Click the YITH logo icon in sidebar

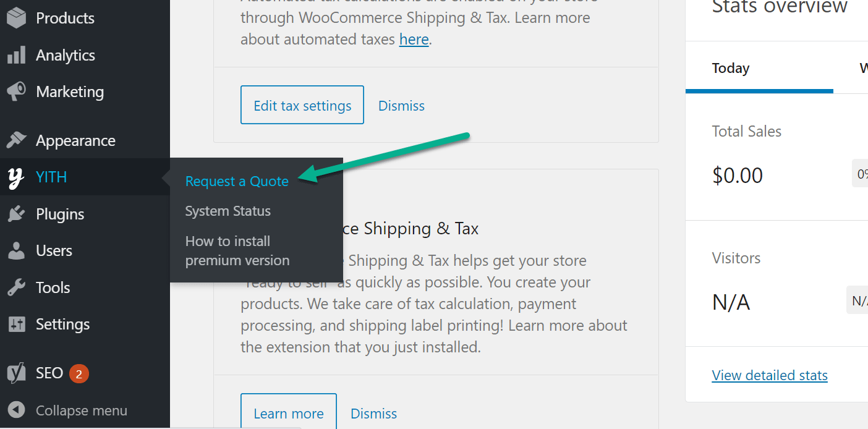17,177
